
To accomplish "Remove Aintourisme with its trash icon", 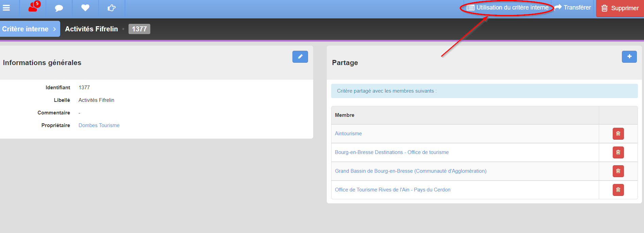I will [x=618, y=134].
